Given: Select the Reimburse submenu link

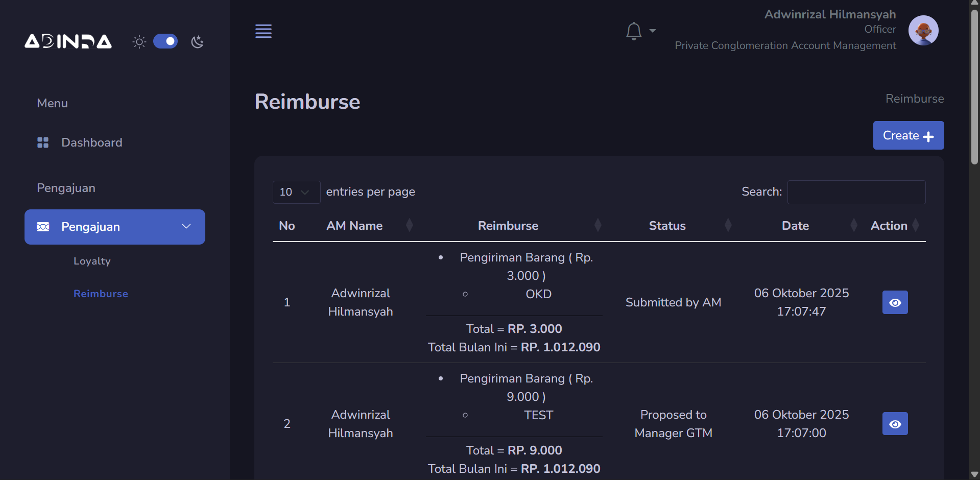Looking at the screenshot, I should click(x=101, y=294).
